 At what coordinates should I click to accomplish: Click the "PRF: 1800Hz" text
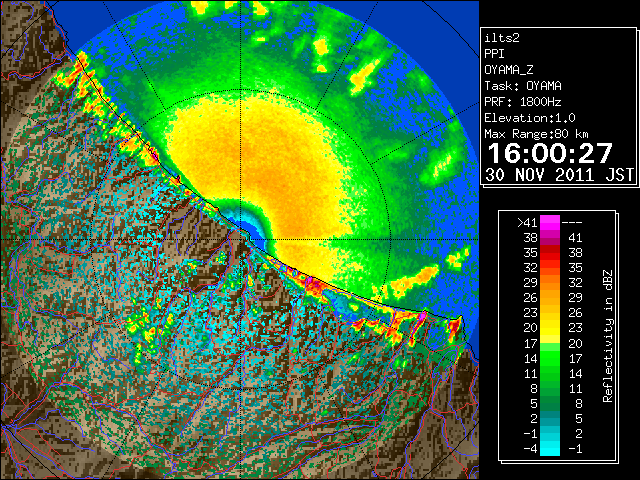523,102
